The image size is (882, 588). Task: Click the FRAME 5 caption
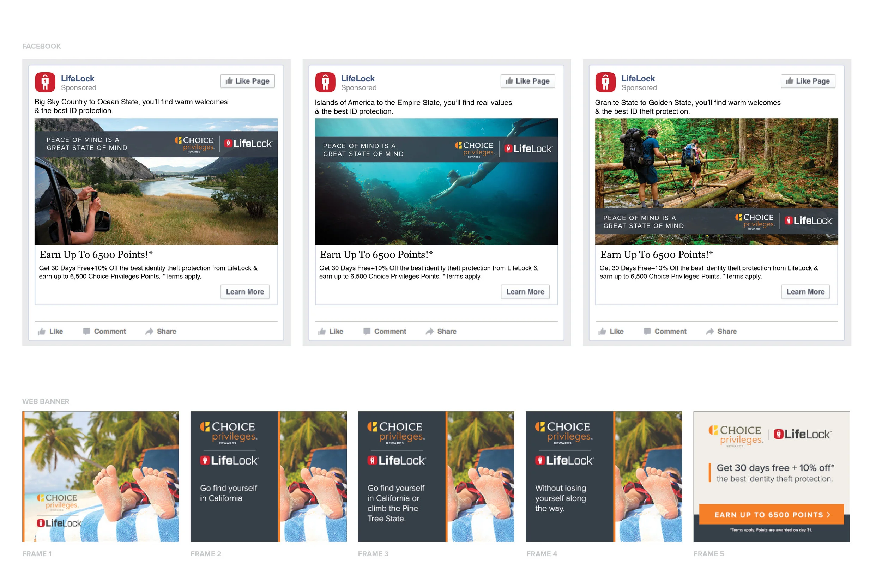pyautogui.click(x=708, y=553)
